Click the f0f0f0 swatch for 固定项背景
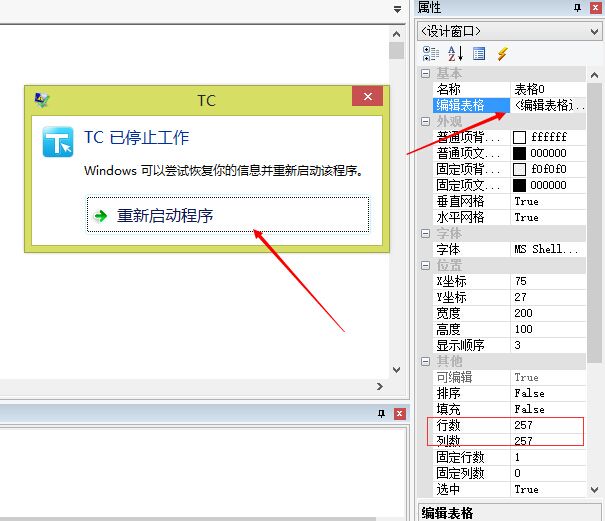 pos(519,169)
